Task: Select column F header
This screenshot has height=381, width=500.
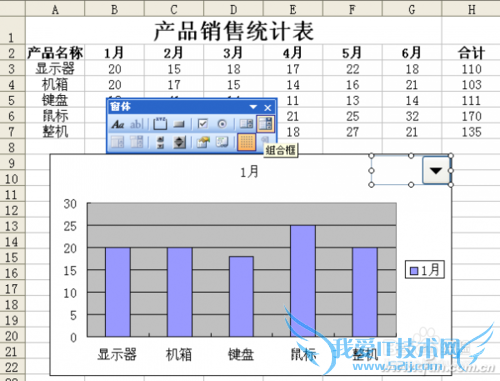Action: [x=352, y=9]
